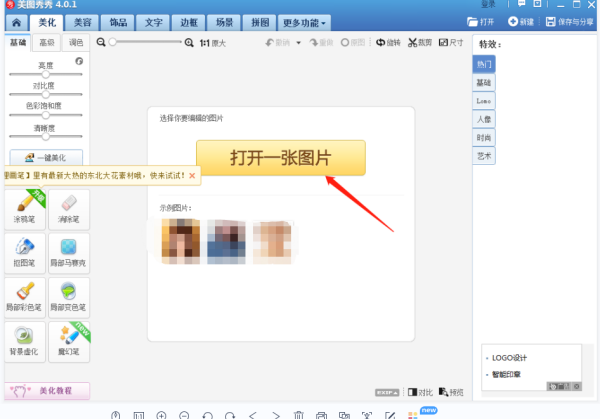
Task: Select the 局部彩色笔 tool
Action: pyautogui.click(x=25, y=297)
